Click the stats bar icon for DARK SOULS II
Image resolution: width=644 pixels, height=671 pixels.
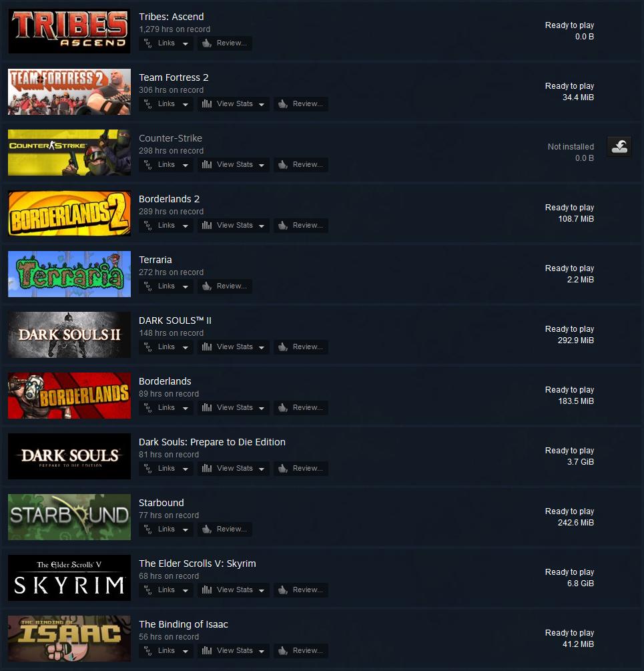[x=206, y=347]
